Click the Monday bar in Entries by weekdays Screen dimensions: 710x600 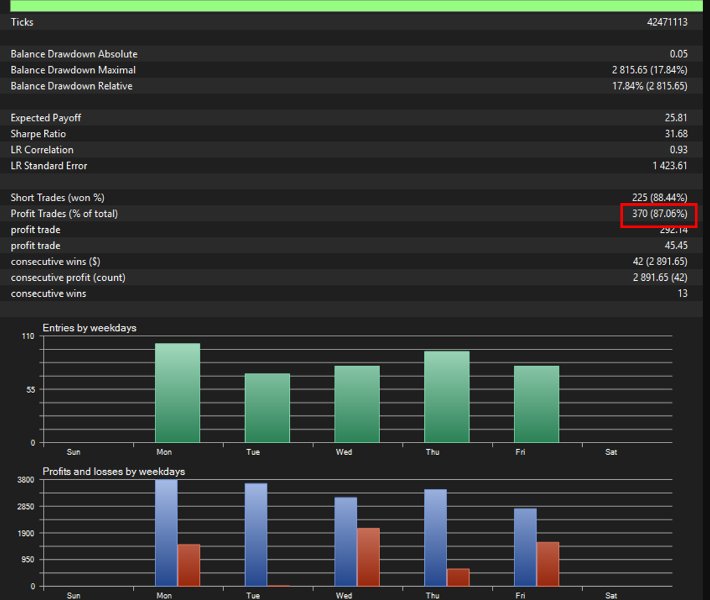point(178,393)
